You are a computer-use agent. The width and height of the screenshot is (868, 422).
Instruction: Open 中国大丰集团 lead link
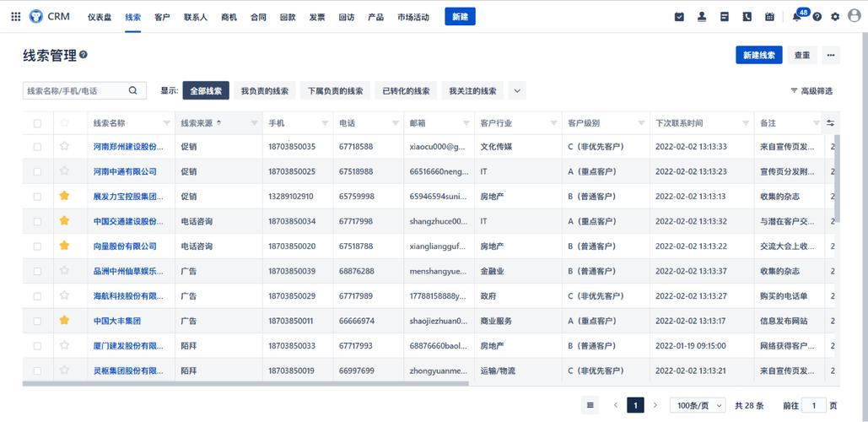tap(115, 321)
